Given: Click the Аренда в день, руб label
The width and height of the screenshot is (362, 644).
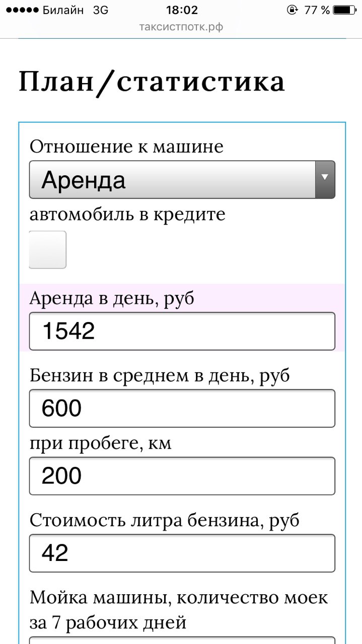Looking at the screenshot, I should pyautogui.click(x=112, y=298).
